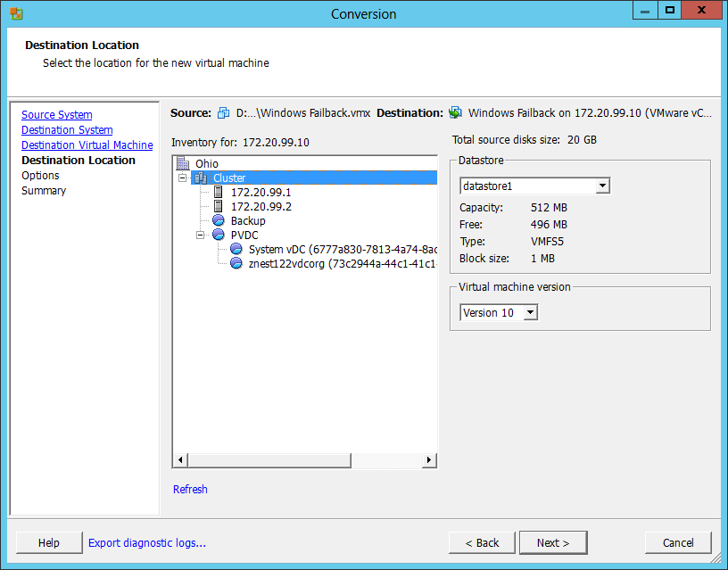
Task: Click Inventory for 172.20.99.10 label
Action: pyautogui.click(x=240, y=143)
